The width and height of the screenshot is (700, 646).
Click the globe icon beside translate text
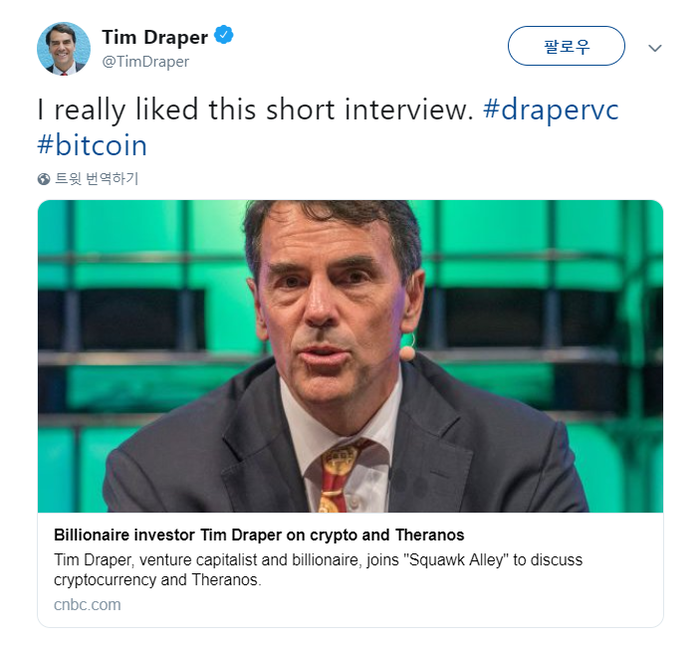44,179
